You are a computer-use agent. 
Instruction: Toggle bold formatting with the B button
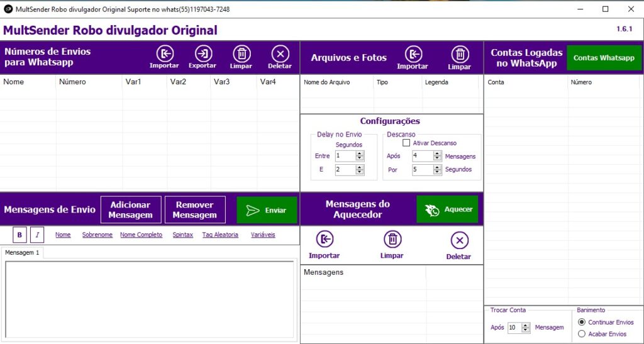point(19,235)
